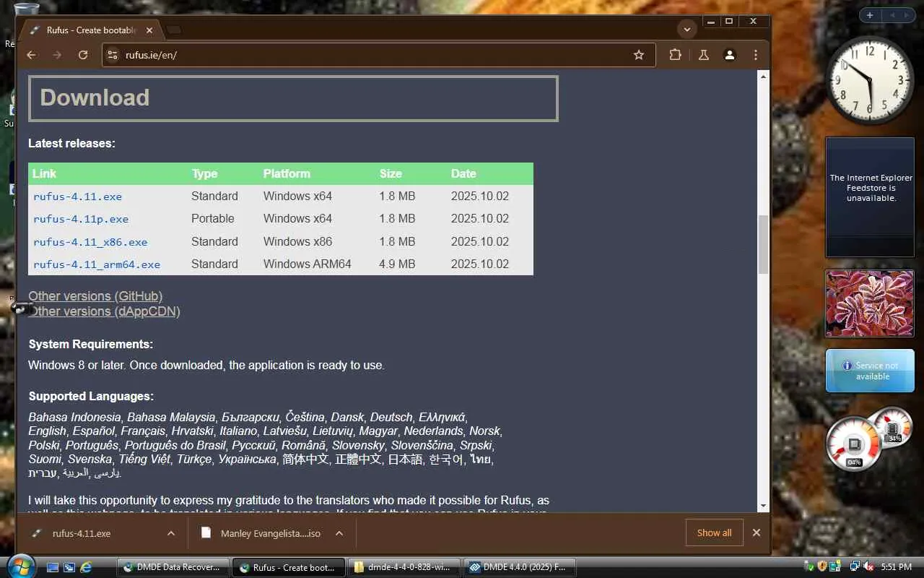Viewport: 924px width, 578px height.
Task: Click the CPU meter gadget
Action: point(855,444)
